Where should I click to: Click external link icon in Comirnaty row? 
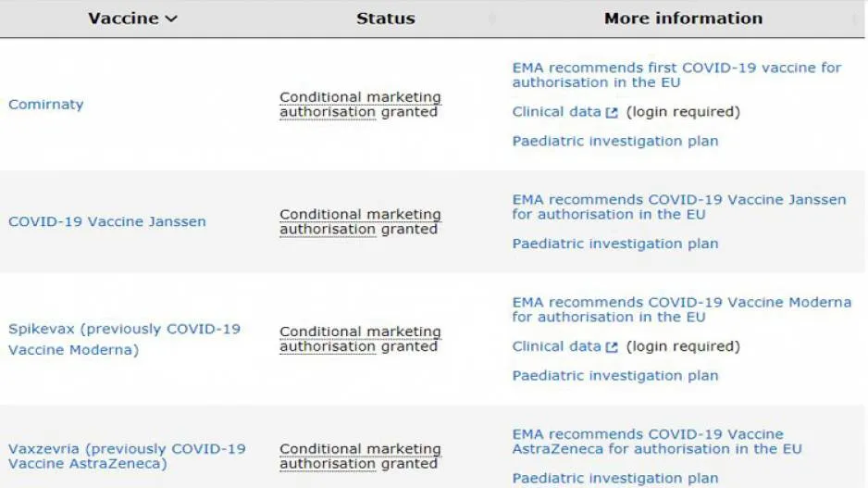611,112
